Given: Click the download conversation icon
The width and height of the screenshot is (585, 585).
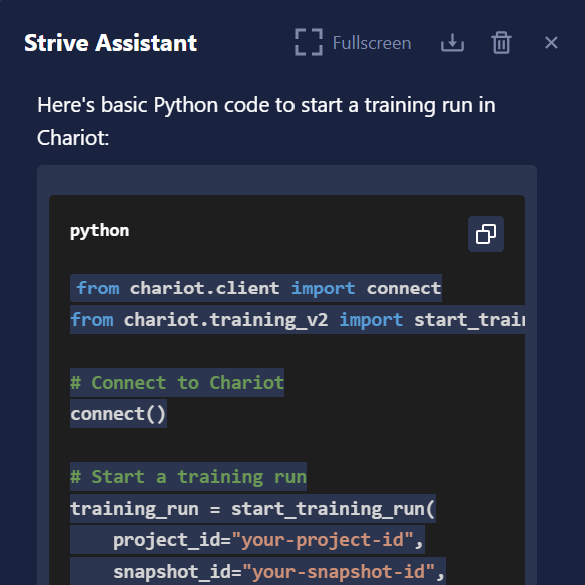Looking at the screenshot, I should tap(452, 43).
